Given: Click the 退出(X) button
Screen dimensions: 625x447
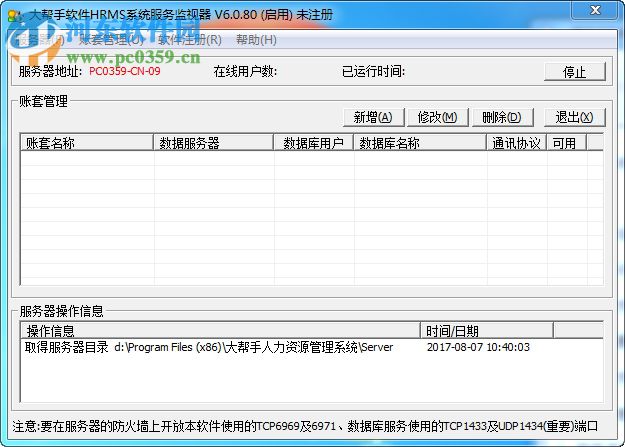Looking at the screenshot, I should pos(574,117).
